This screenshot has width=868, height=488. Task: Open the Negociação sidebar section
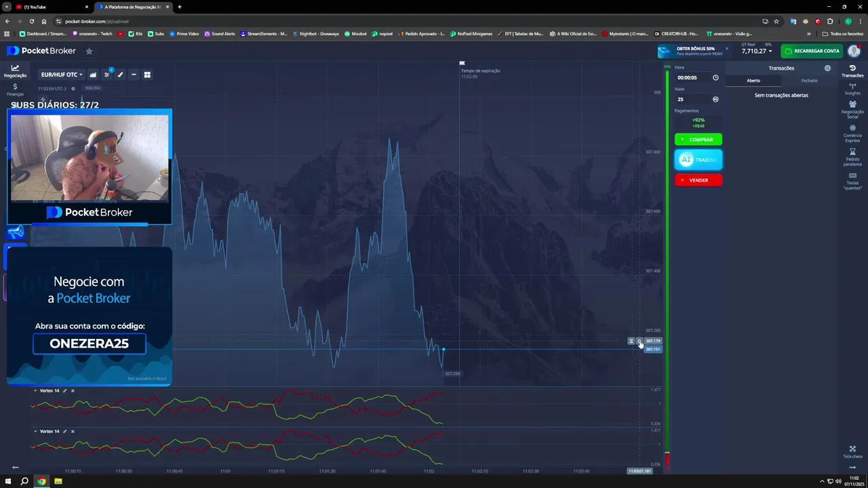[15, 71]
